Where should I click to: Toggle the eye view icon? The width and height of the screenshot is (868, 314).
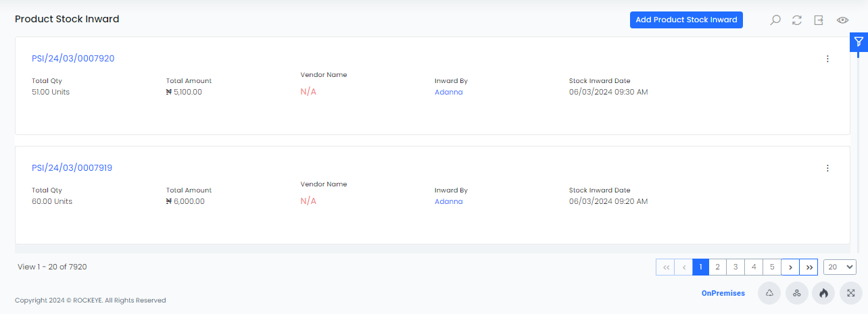pos(842,20)
